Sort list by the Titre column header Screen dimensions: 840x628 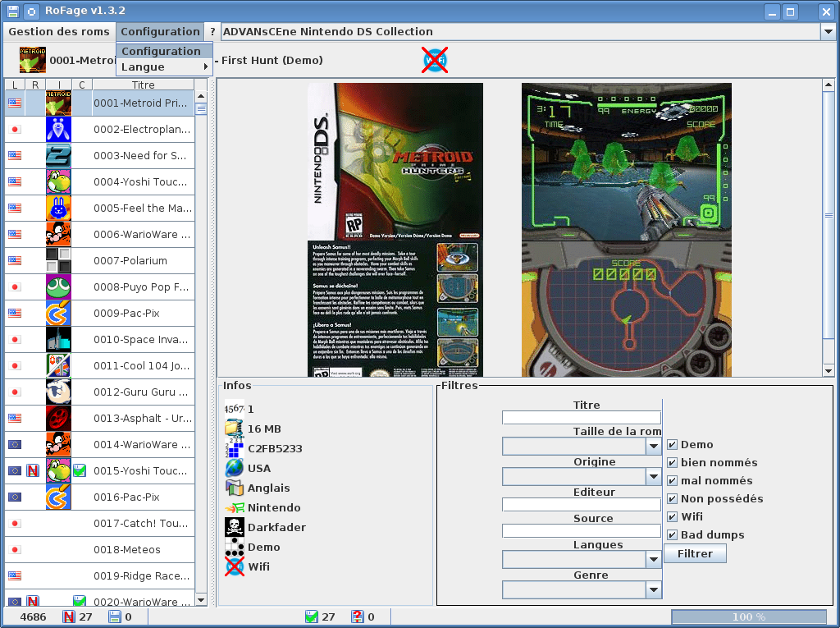[143, 85]
